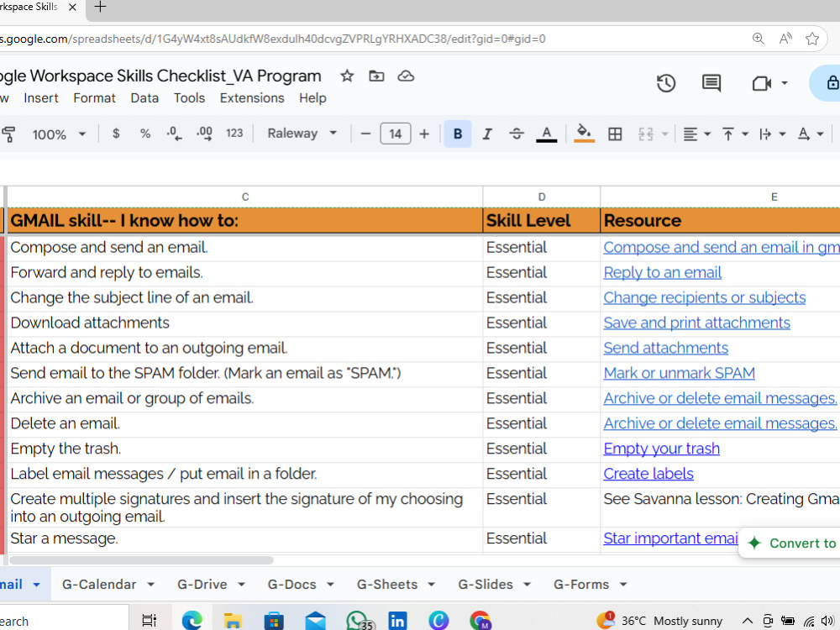Screen dimensions: 840x630
Task: Open Tools menu
Action: [189, 98]
